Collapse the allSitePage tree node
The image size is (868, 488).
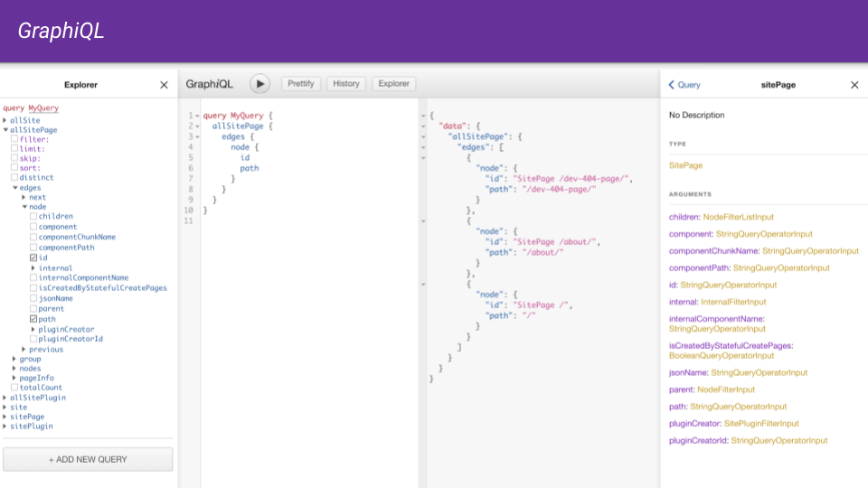pyautogui.click(x=5, y=129)
